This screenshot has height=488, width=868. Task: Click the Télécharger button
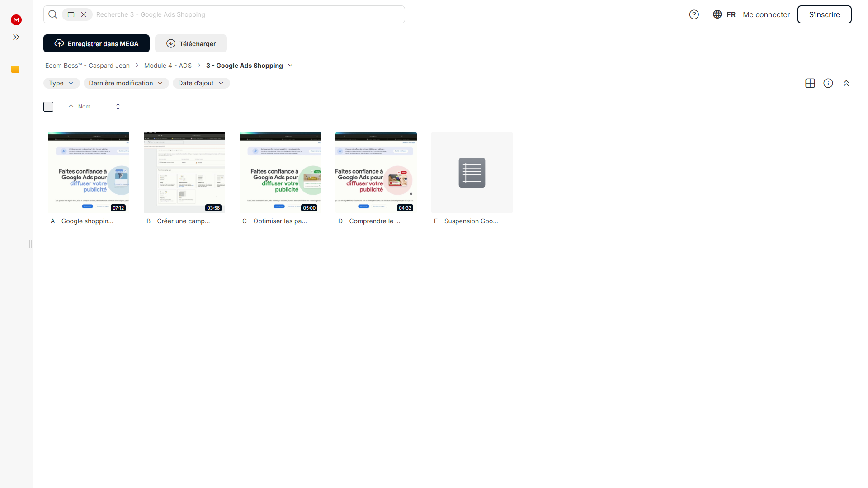191,43
